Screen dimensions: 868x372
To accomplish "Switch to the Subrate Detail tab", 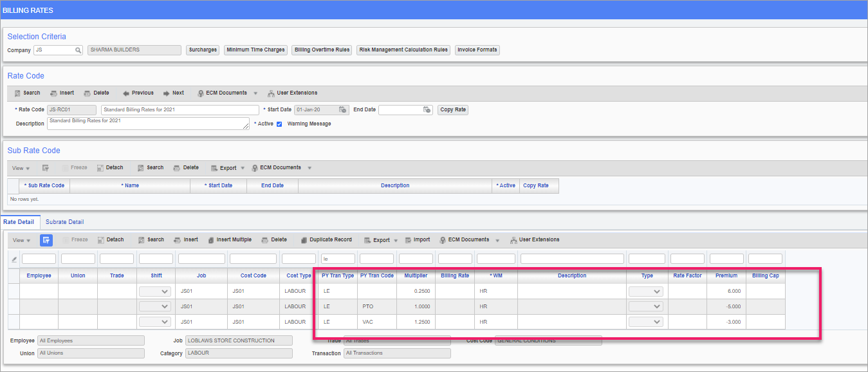I will pyautogui.click(x=65, y=222).
